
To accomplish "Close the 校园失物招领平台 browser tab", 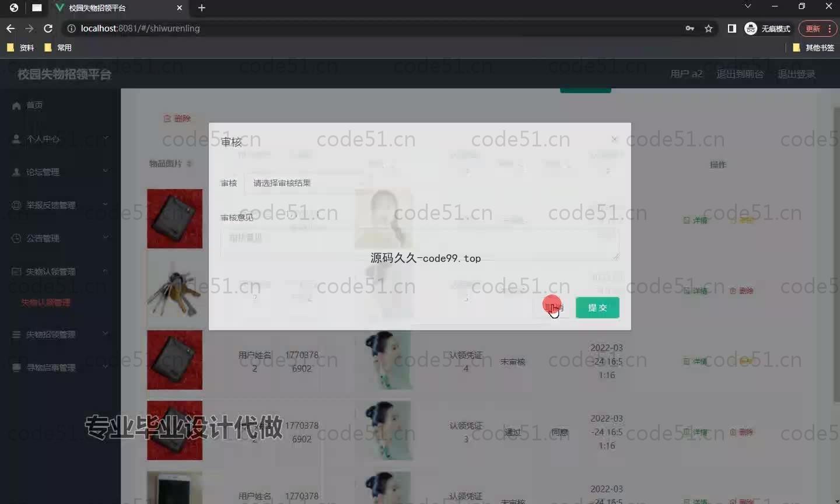I will (x=180, y=8).
